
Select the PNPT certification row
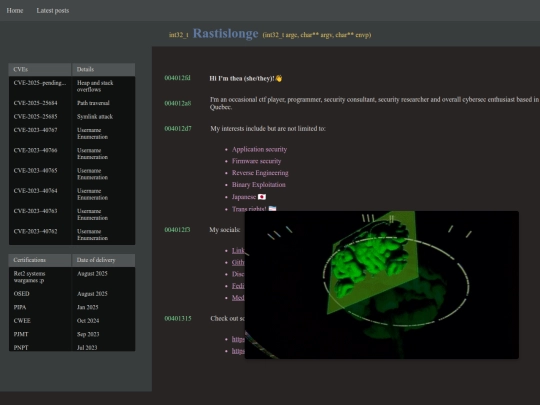click(x=72, y=346)
